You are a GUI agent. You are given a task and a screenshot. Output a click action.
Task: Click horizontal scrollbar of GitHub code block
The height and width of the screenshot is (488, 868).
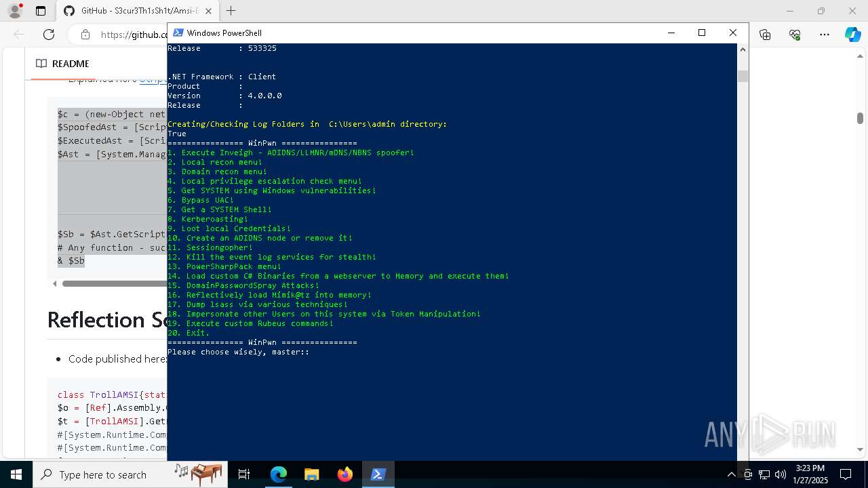coord(114,283)
